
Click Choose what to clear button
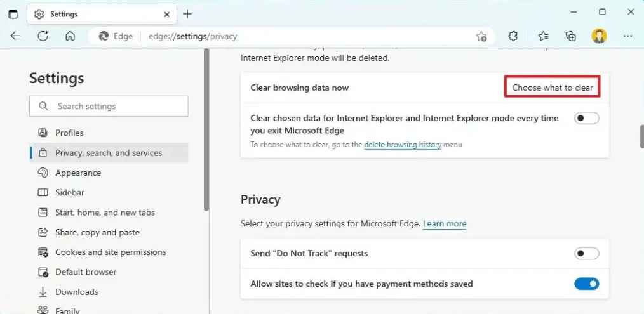553,88
